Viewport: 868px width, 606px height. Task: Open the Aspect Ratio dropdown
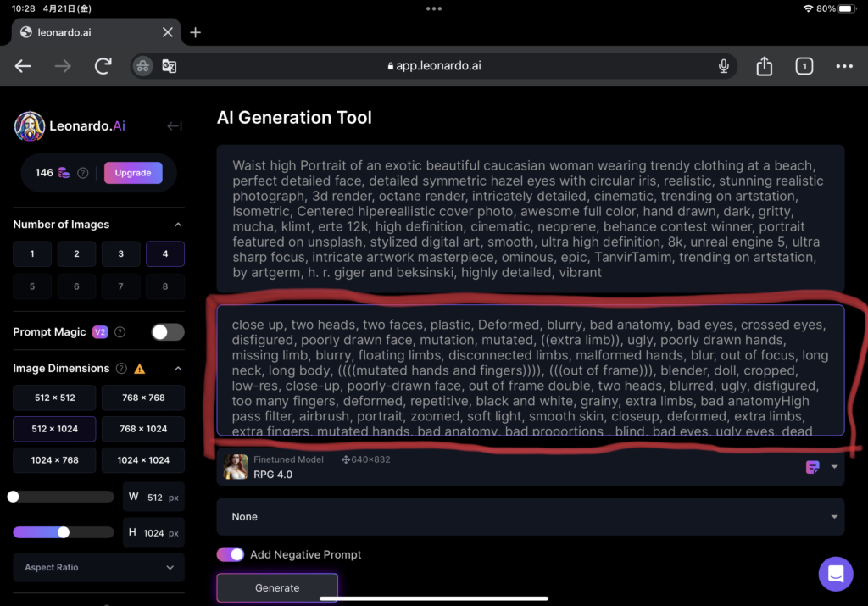coord(98,567)
